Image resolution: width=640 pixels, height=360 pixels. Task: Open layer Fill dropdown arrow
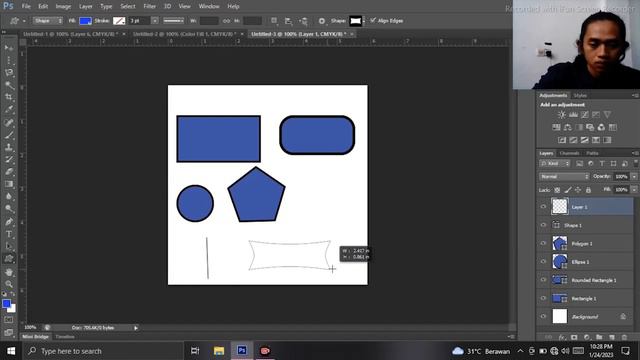634,189
